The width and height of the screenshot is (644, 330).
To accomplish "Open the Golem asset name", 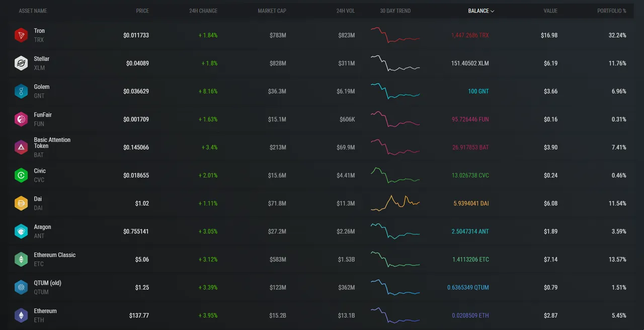I will point(42,87).
